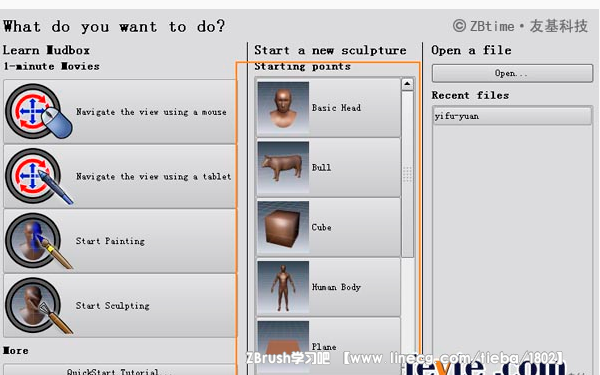Select the Bull thumbnail
Screen dimensions: 600x375
pos(283,167)
